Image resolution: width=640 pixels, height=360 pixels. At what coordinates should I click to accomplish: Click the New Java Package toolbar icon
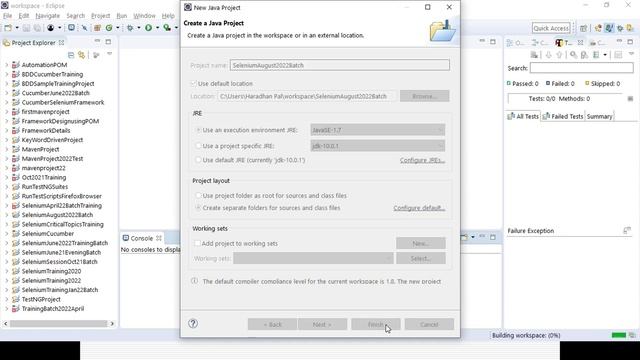97,28
